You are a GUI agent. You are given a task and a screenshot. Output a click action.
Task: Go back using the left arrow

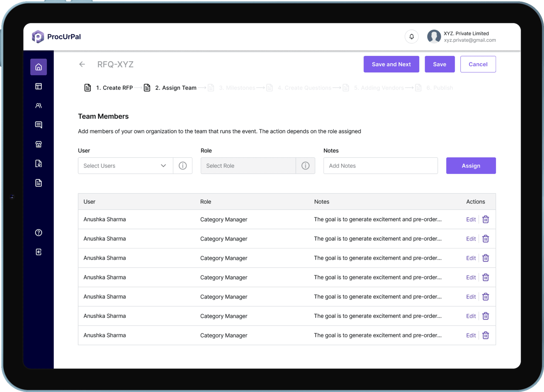82,64
